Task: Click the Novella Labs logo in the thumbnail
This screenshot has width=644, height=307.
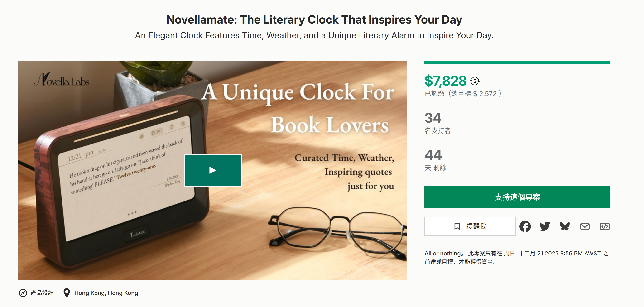Action: (x=62, y=80)
